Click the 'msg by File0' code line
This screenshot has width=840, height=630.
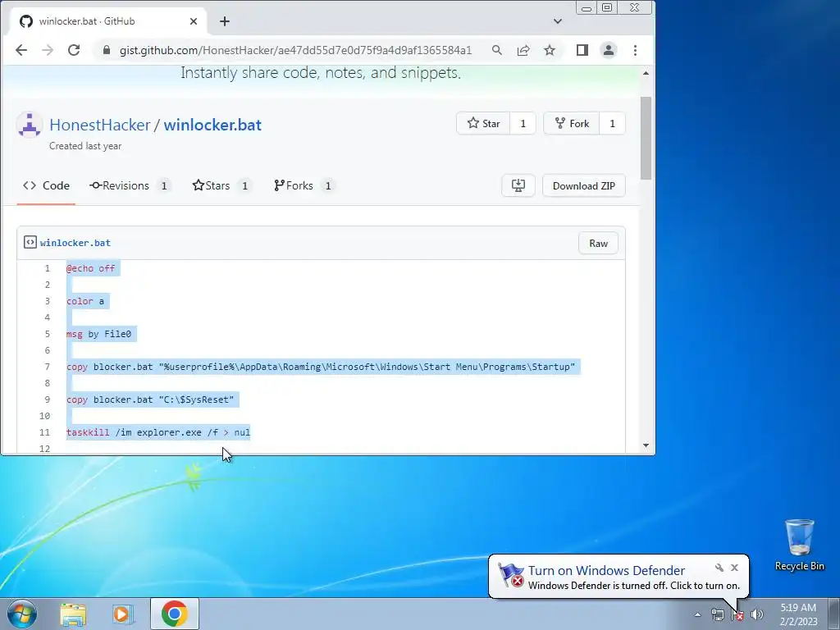tap(98, 334)
